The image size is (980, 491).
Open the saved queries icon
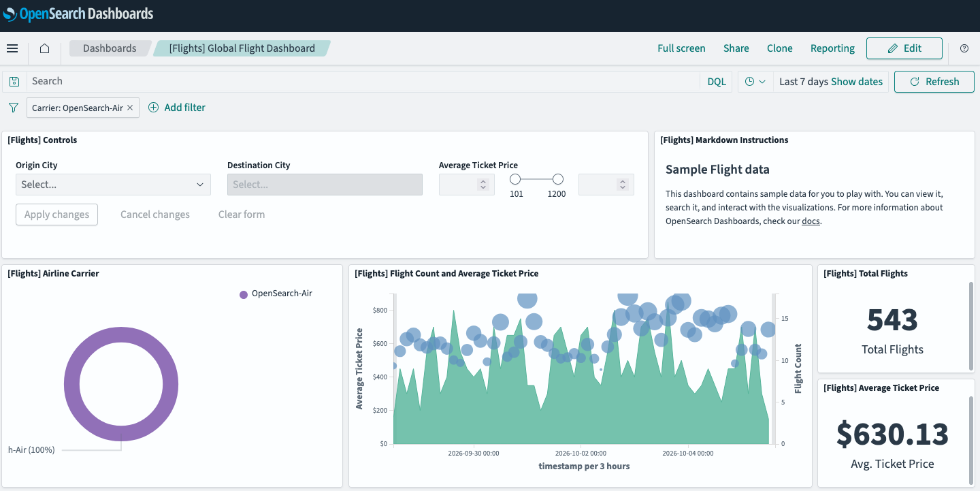14,82
